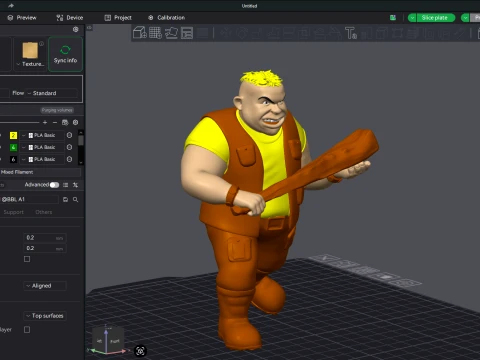Viewport: 480px width, 360px height.
Task: Click the Auto orient toolbar icon
Action: pyautogui.click(x=171, y=33)
